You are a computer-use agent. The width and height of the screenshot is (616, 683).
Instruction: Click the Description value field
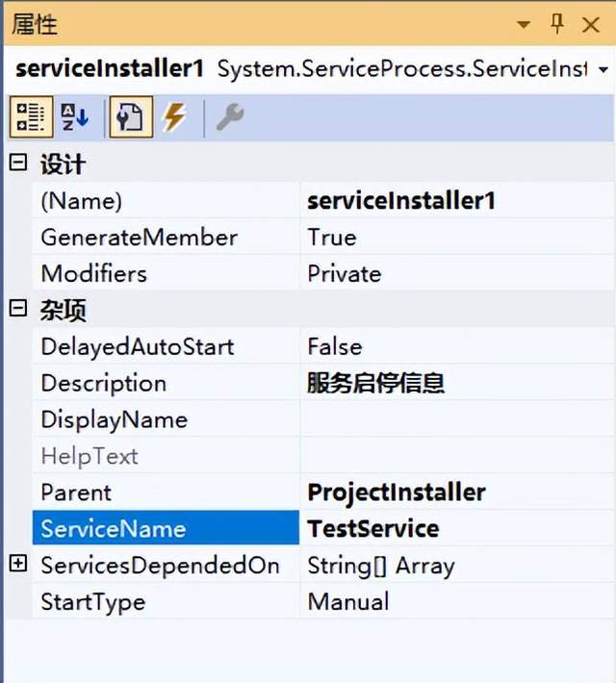[452, 384]
